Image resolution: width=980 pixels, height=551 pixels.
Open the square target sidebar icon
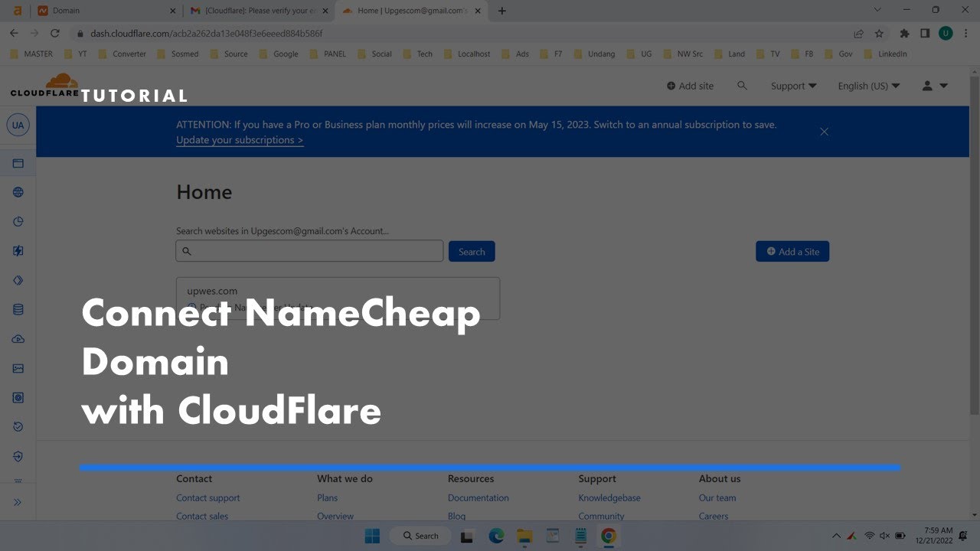point(18,398)
